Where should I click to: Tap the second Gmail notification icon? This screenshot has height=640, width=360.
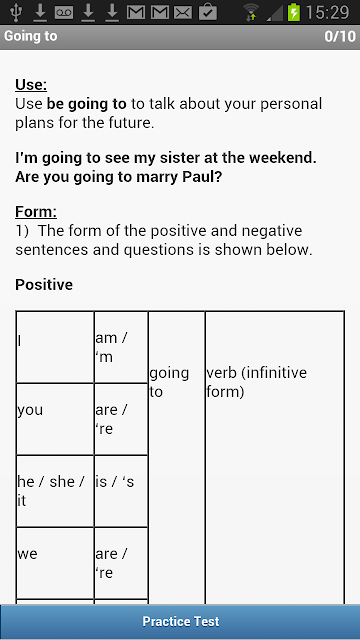tap(160, 13)
